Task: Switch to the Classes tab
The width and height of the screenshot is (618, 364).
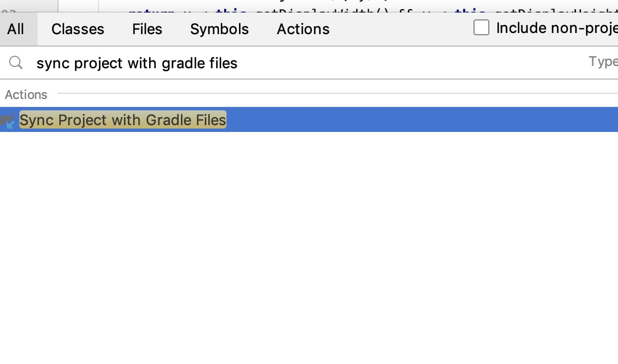Action: click(77, 29)
